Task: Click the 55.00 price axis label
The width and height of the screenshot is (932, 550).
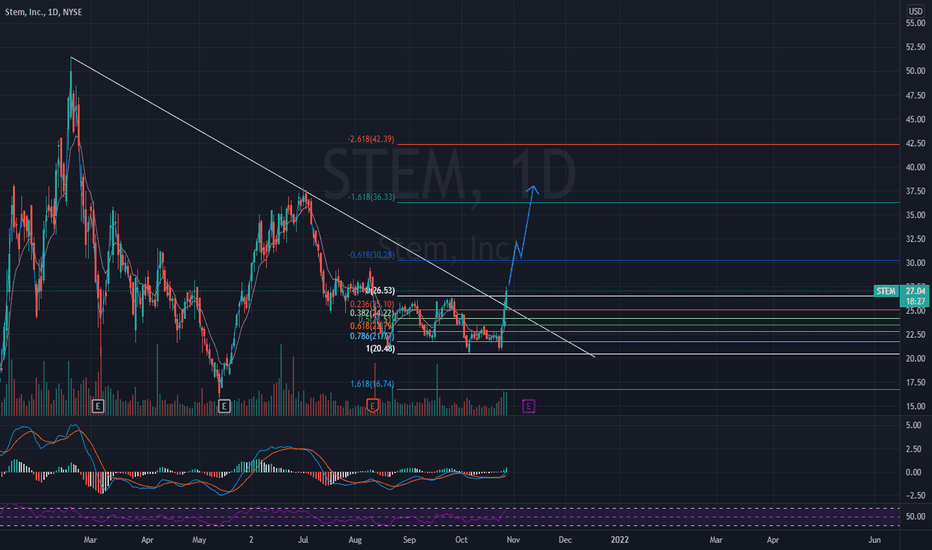Action: pyautogui.click(x=915, y=23)
